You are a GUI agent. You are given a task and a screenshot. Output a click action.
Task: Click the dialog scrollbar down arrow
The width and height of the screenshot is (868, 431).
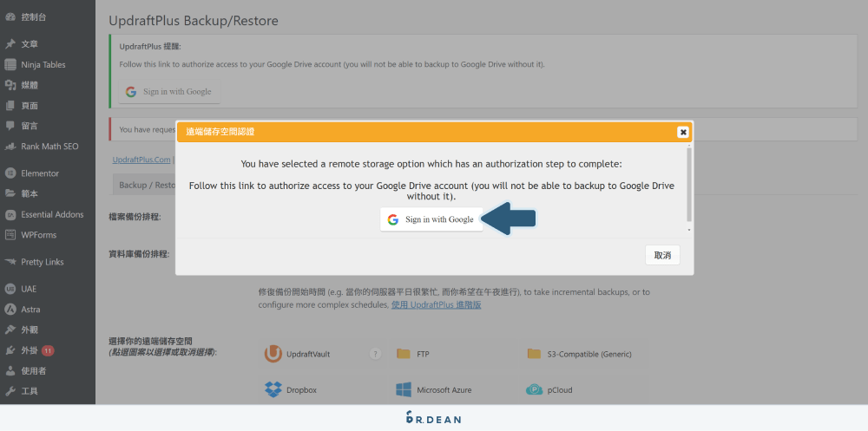(689, 230)
